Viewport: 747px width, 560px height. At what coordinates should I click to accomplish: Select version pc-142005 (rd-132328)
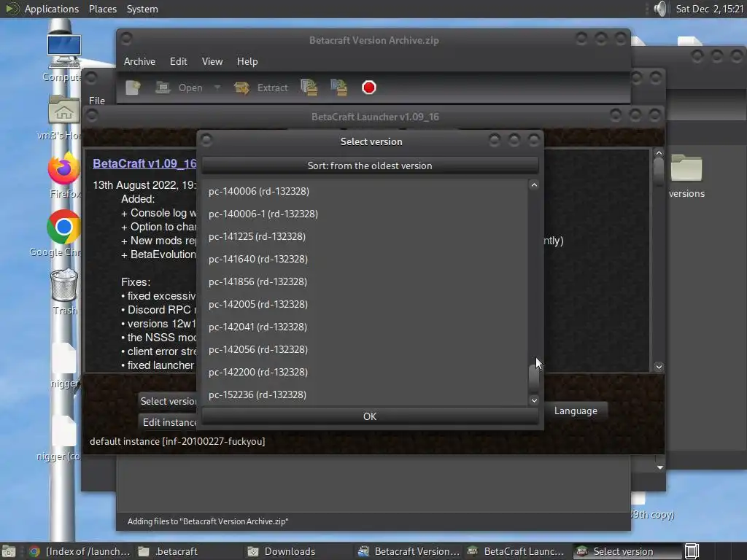365,304
